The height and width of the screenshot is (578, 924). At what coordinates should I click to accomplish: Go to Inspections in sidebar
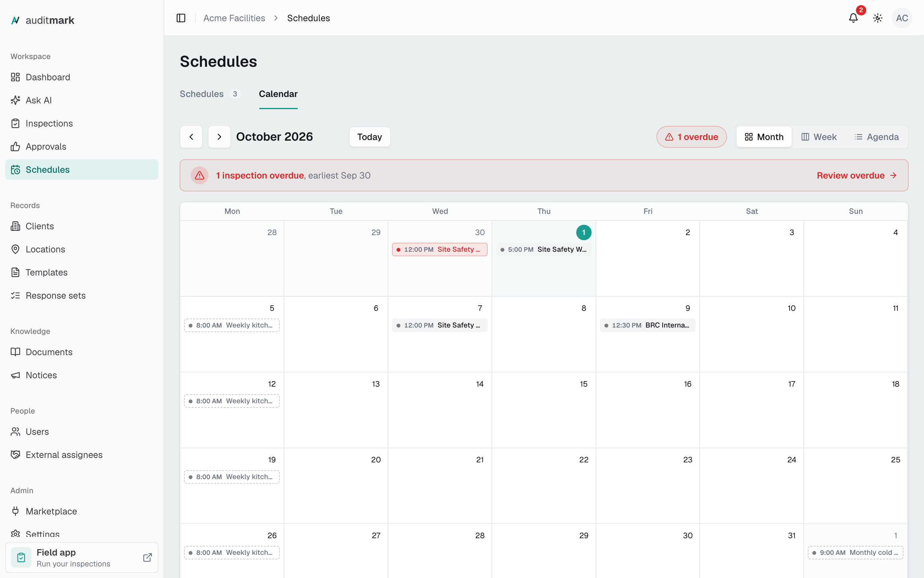click(x=82, y=124)
